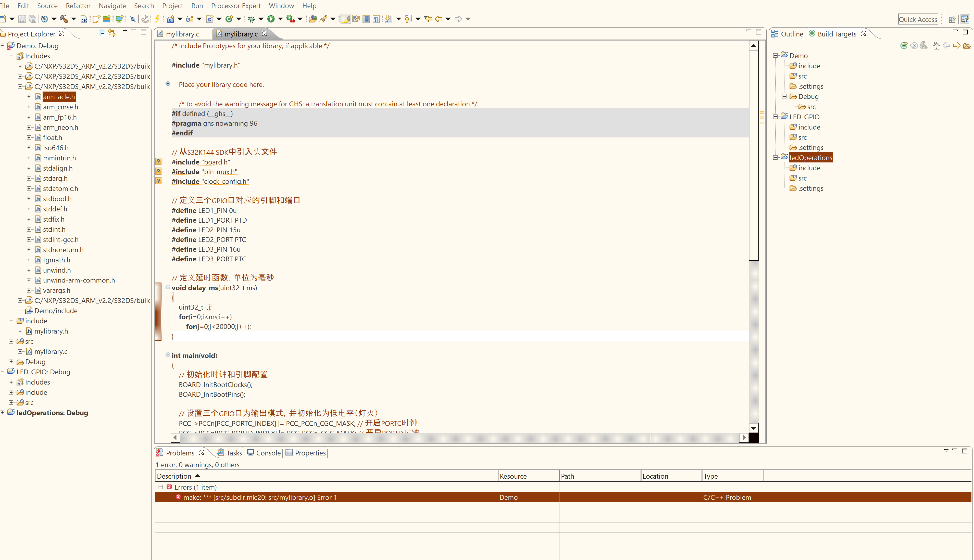Image resolution: width=974 pixels, height=560 pixels.
Task: Click the Home icon in Build Targets
Action: click(936, 46)
